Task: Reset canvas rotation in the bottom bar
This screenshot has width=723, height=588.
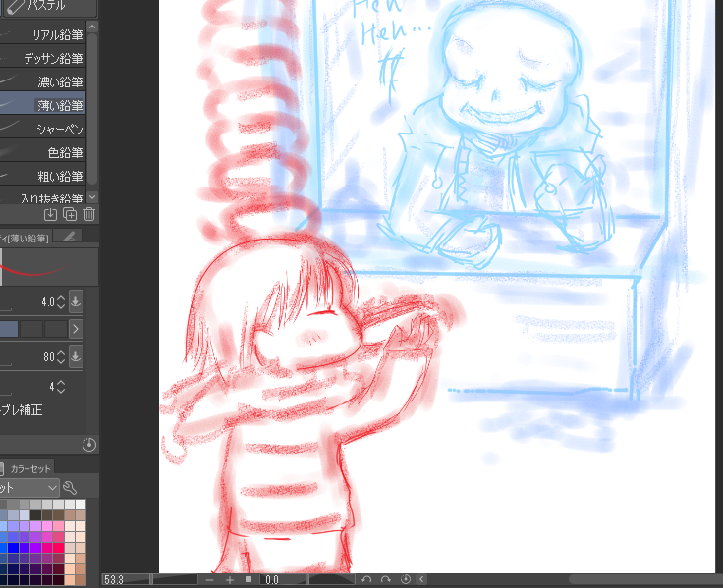Action: pos(406,579)
